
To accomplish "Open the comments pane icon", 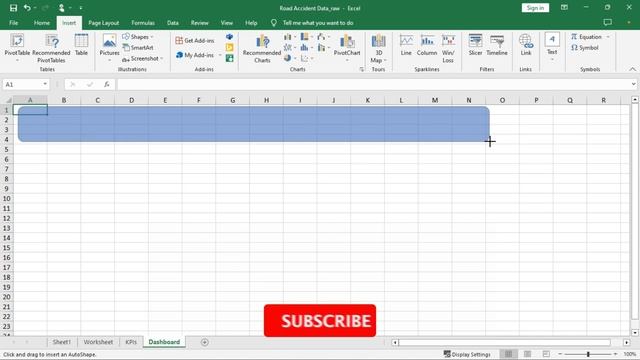I will [608, 22].
